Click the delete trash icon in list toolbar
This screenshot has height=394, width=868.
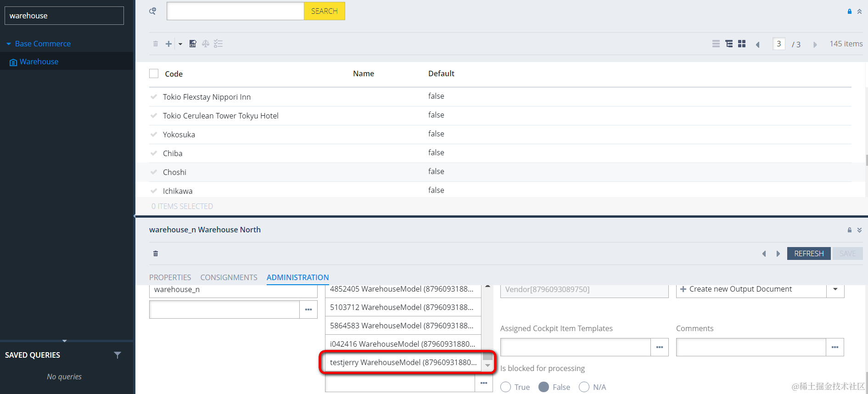156,44
